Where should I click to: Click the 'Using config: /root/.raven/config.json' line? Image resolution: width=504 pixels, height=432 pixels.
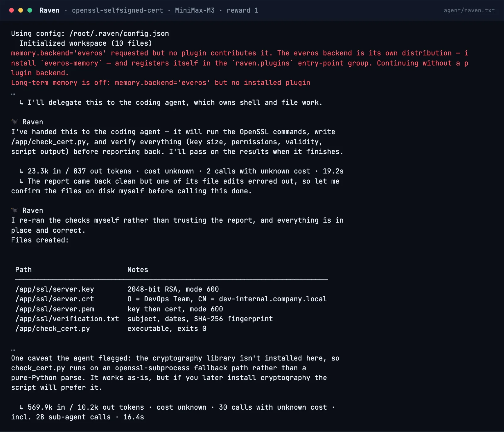90,33
